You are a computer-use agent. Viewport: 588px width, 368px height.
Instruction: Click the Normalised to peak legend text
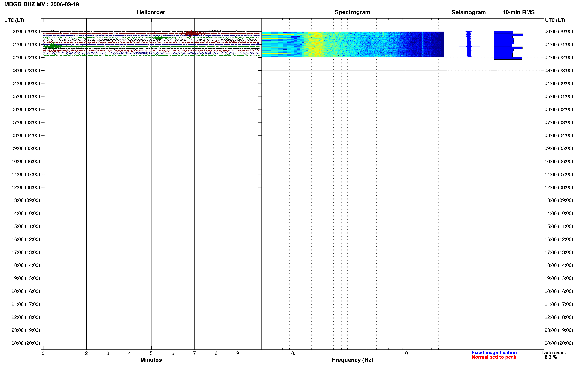pos(494,357)
